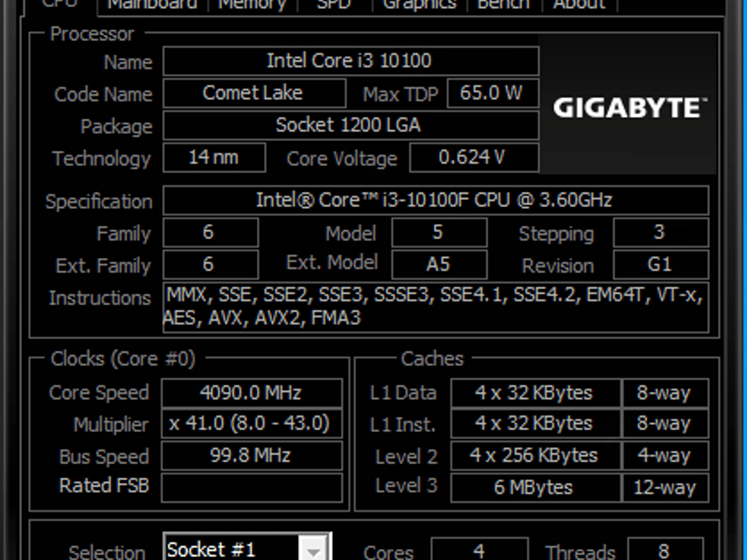Viewport: 747px width, 560px height.
Task: Show the About tab
Action: click(580, 5)
